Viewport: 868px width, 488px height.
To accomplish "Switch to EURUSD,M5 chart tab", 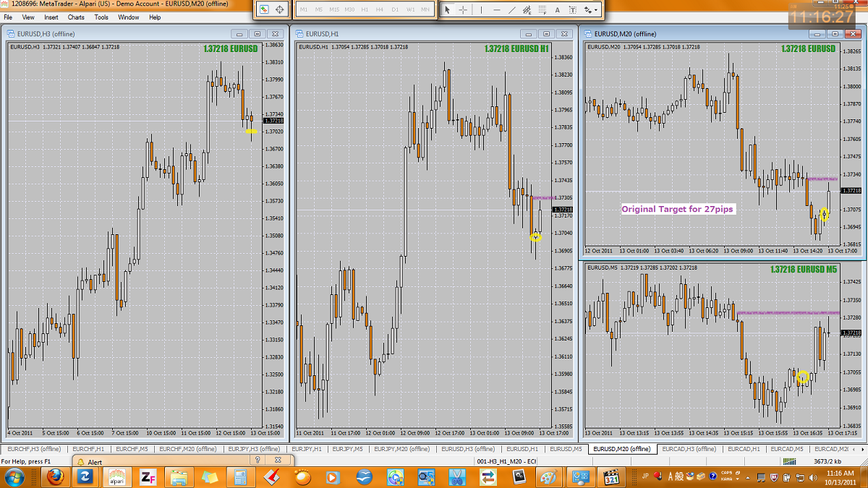I will (x=566, y=449).
